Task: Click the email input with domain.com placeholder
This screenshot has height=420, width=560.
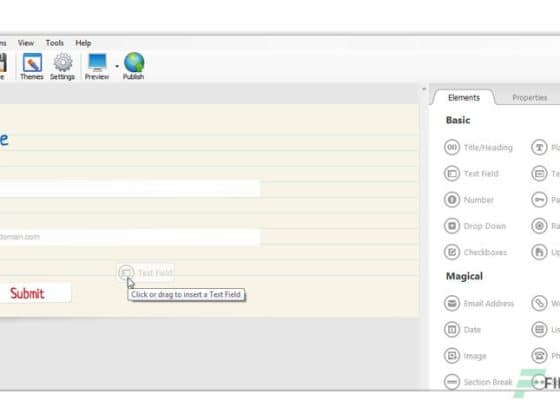Action: (x=130, y=237)
